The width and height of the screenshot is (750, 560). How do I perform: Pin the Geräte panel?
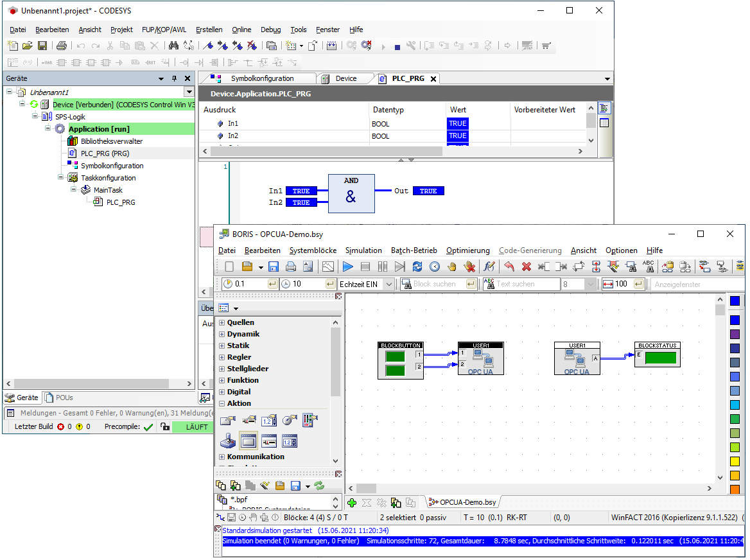pyautogui.click(x=174, y=78)
